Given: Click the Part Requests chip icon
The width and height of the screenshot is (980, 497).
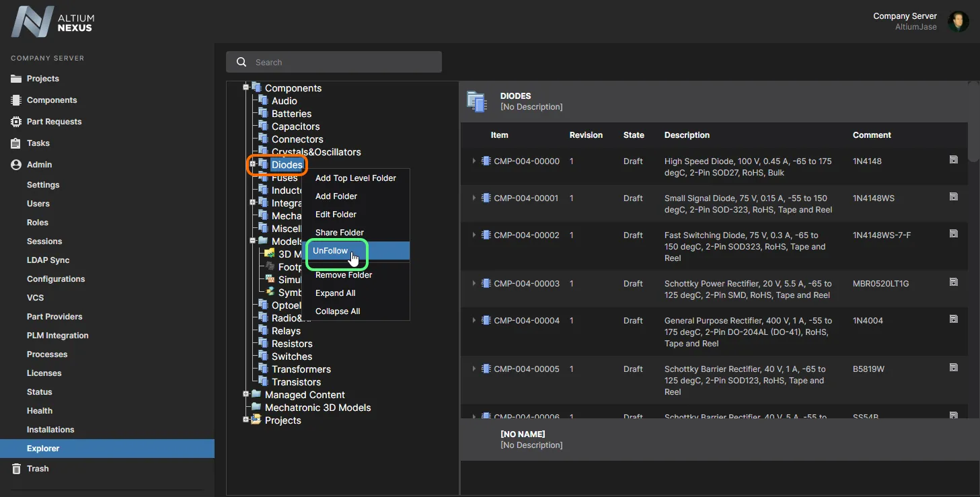Looking at the screenshot, I should pyautogui.click(x=16, y=122).
